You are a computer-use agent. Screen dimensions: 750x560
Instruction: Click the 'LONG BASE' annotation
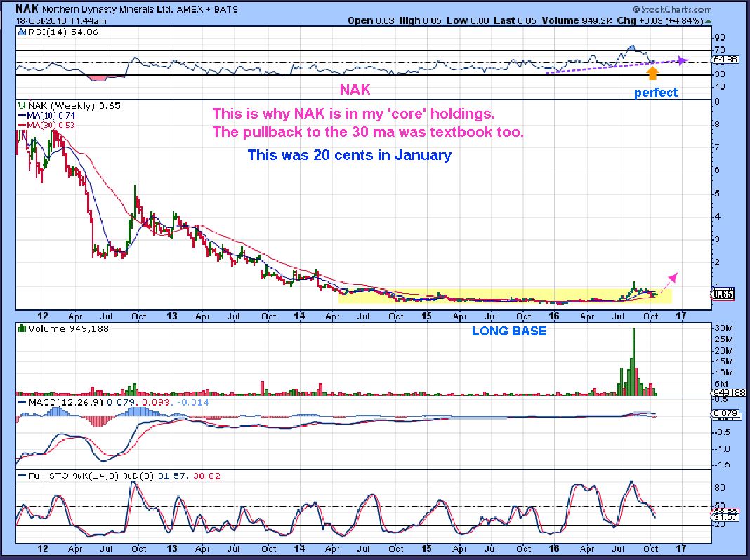(x=509, y=331)
